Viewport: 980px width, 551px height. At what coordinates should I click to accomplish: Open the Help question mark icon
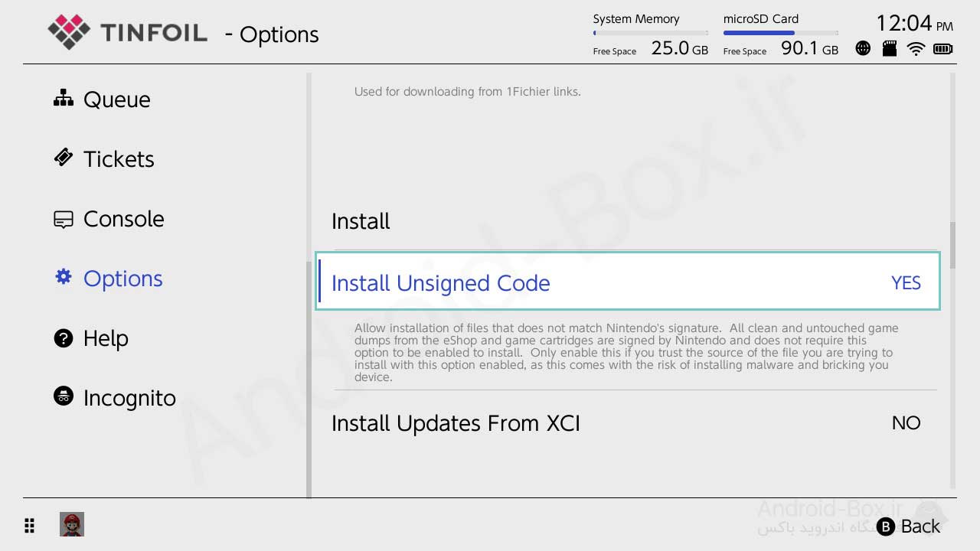63,337
